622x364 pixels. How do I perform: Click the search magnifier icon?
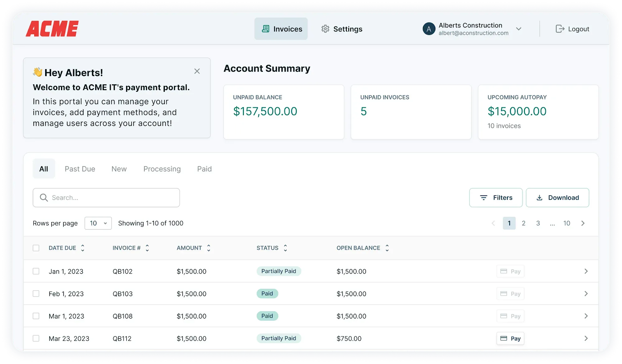click(44, 197)
